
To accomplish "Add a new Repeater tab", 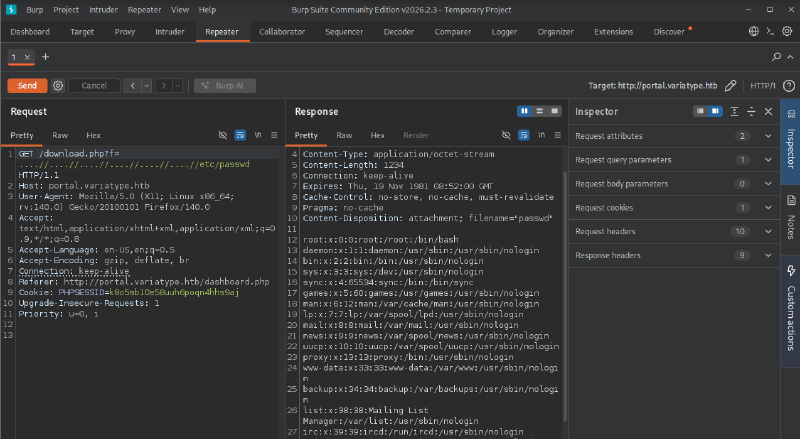I will 45,57.
